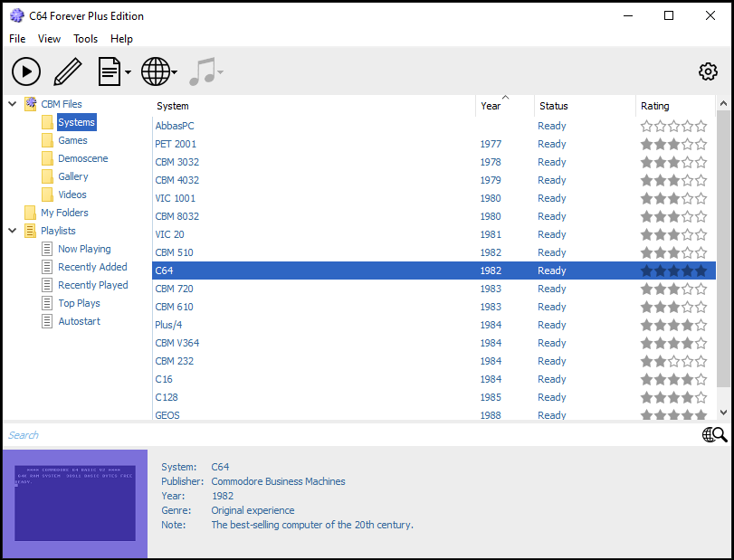Select the CBM Files tree item
Image resolution: width=734 pixels, height=560 pixels.
[x=62, y=104]
